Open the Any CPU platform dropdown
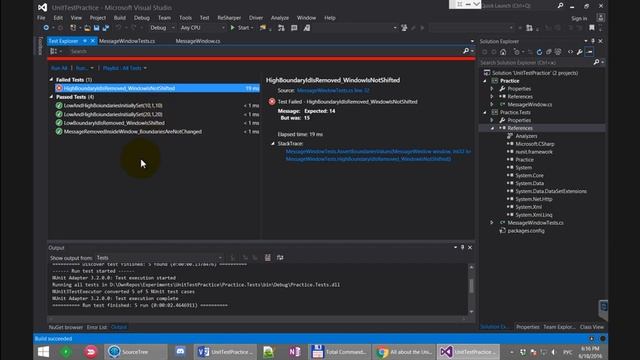 click(202, 28)
